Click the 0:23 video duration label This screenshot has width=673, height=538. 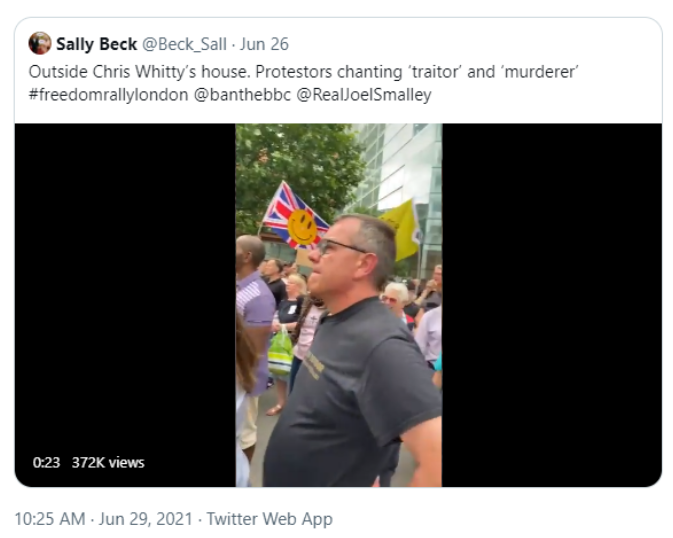coord(46,462)
